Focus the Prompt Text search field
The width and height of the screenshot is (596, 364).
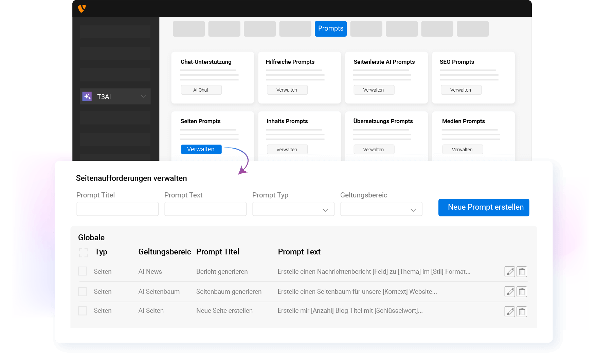(205, 209)
